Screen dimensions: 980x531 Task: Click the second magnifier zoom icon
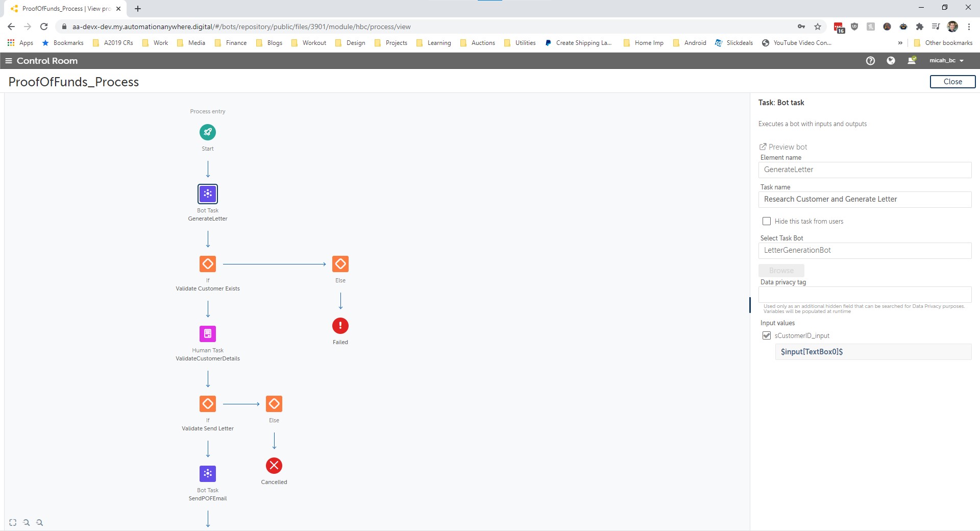tap(40, 522)
